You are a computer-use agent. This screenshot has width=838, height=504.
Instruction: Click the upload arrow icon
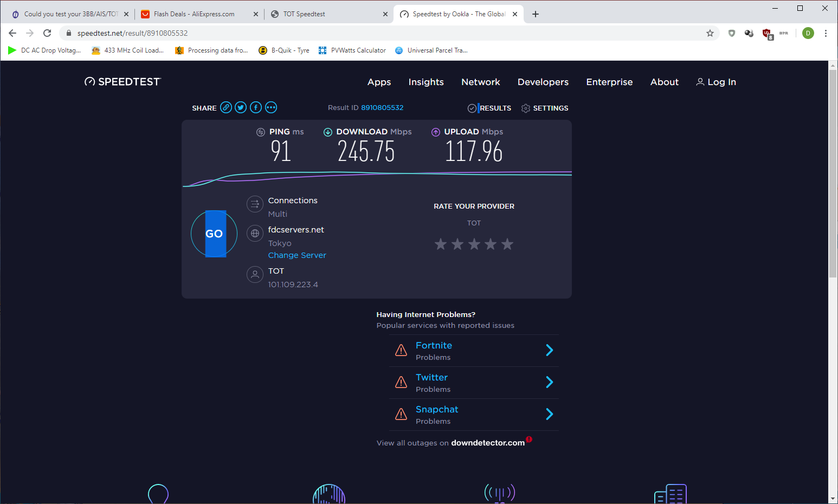coord(436,132)
